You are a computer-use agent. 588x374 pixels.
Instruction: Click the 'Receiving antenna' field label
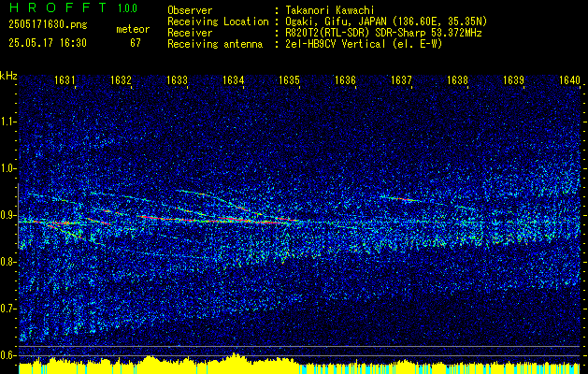(215, 44)
